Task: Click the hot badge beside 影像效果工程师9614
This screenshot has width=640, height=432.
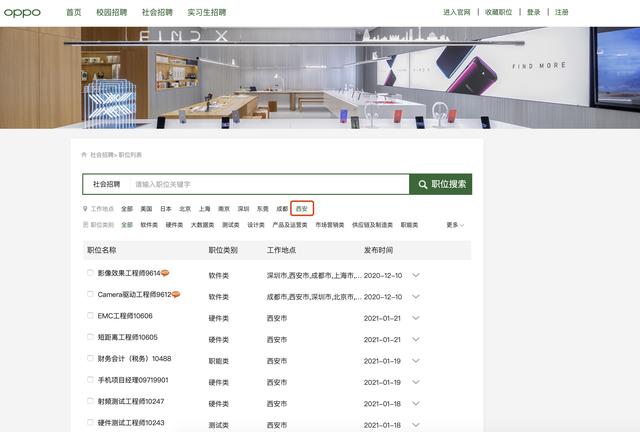Action: click(x=165, y=273)
